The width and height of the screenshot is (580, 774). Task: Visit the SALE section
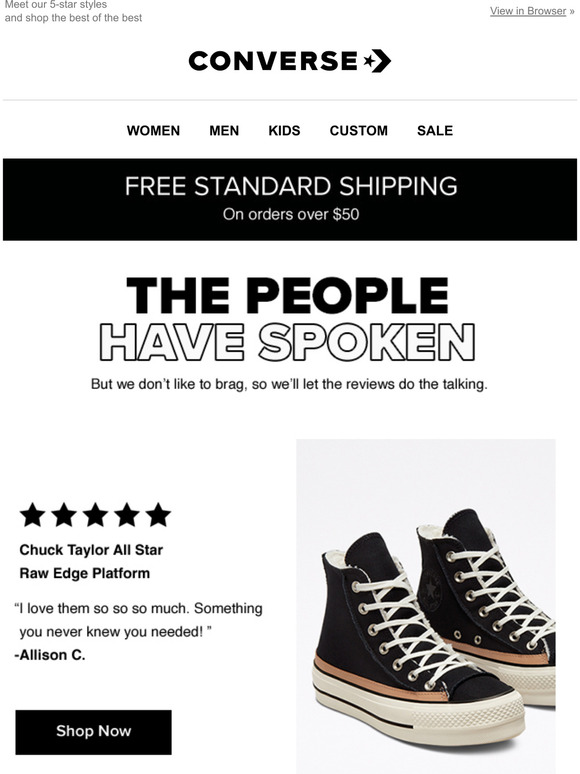[x=435, y=130]
